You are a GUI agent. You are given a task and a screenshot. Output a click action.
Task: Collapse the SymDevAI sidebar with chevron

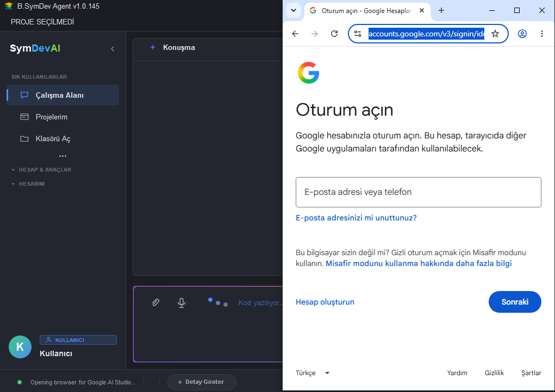click(x=113, y=49)
